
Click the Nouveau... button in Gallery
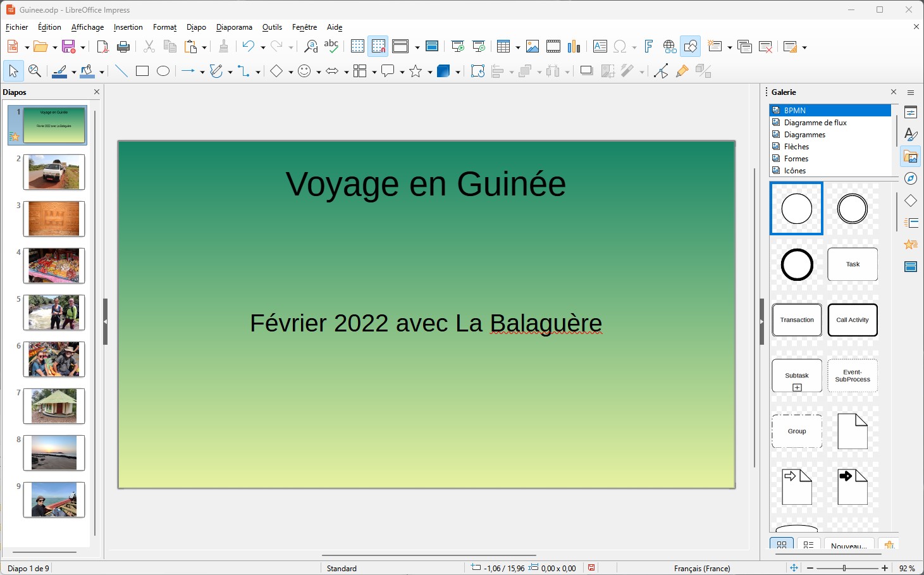point(849,545)
